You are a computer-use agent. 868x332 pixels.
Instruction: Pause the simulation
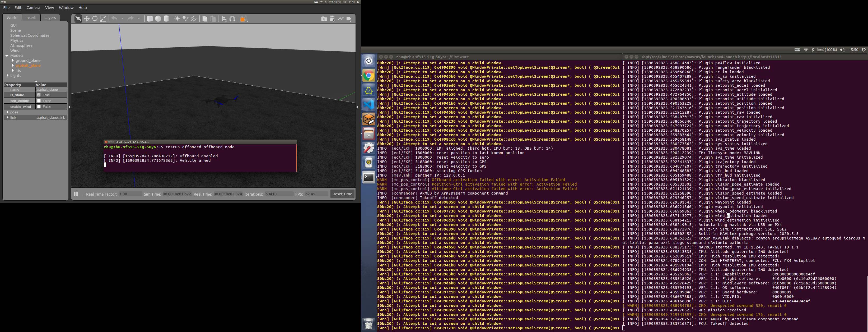click(x=76, y=194)
